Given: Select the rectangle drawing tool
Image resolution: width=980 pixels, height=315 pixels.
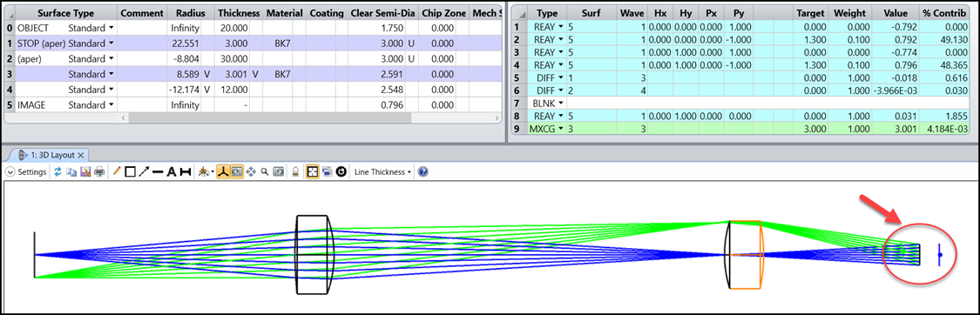Looking at the screenshot, I should coord(130,171).
